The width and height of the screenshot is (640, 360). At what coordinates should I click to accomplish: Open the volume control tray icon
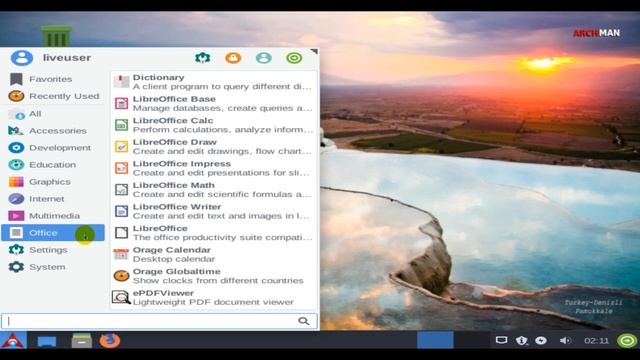(565, 340)
